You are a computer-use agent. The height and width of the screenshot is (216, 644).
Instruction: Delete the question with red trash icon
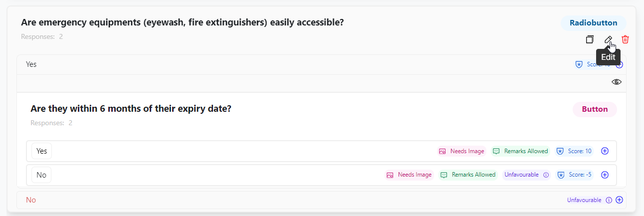click(625, 39)
